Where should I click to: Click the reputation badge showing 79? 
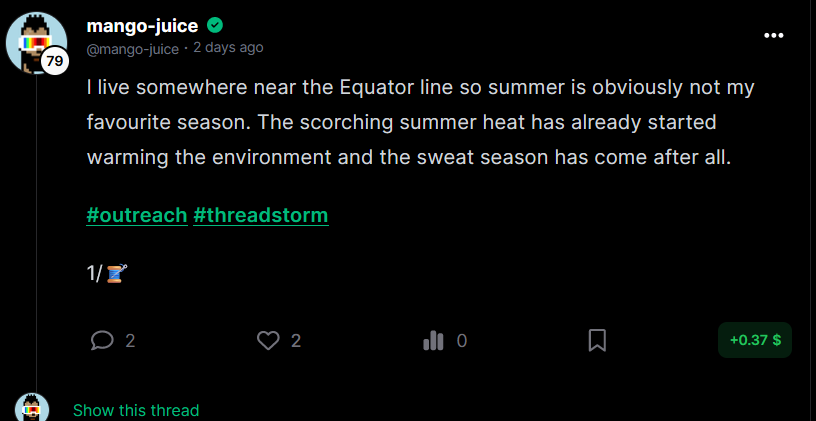pos(54,61)
